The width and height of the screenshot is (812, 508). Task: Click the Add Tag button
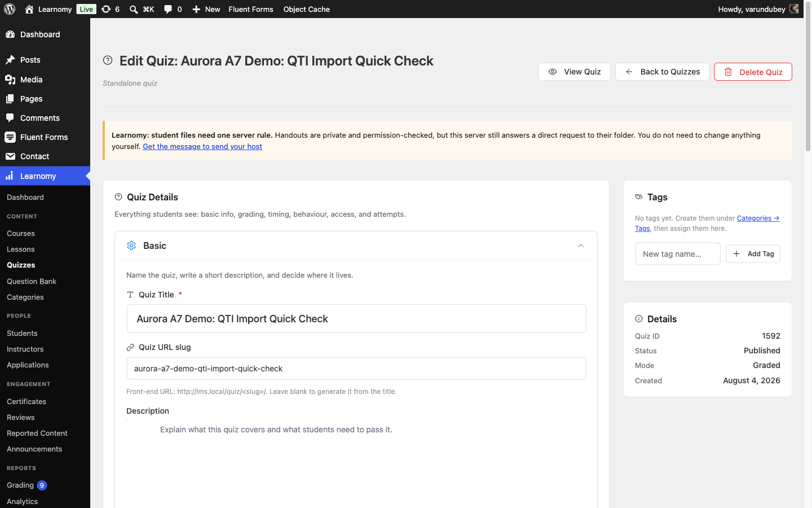click(753, 254)
